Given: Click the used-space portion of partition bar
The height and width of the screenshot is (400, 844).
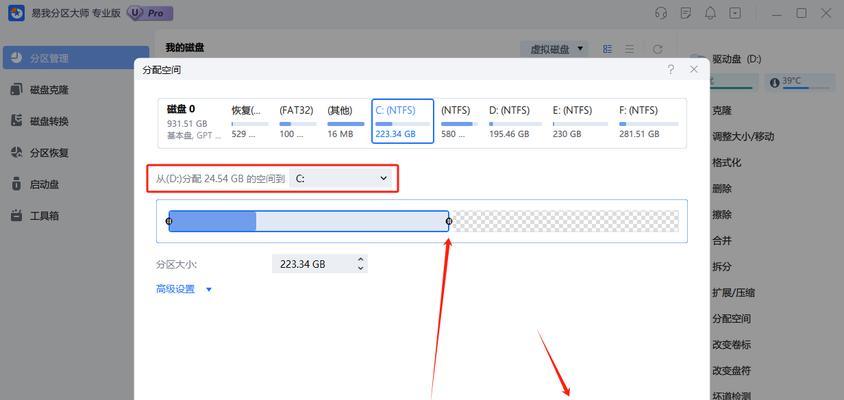Looking at the screenshot, I should click(x=213, y=221).
